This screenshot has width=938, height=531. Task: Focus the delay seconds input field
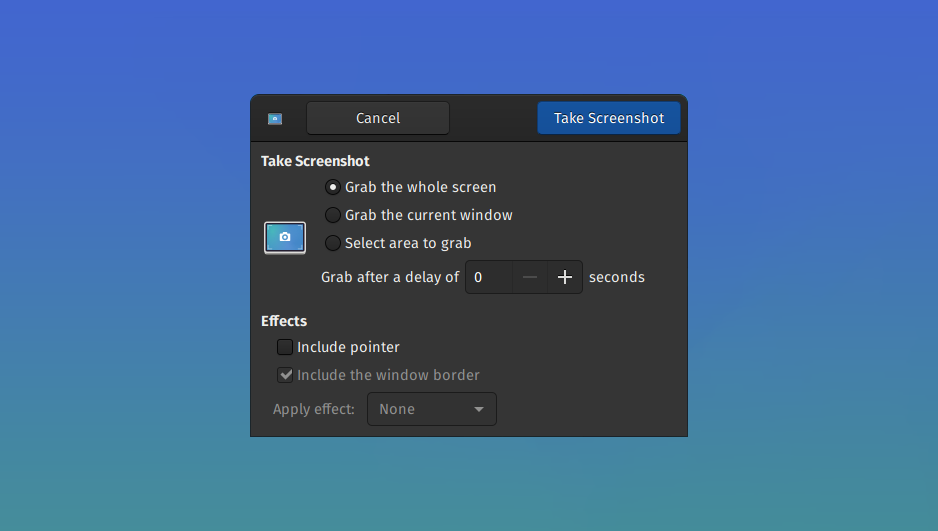pyautogui.click(x=489, y=277)
